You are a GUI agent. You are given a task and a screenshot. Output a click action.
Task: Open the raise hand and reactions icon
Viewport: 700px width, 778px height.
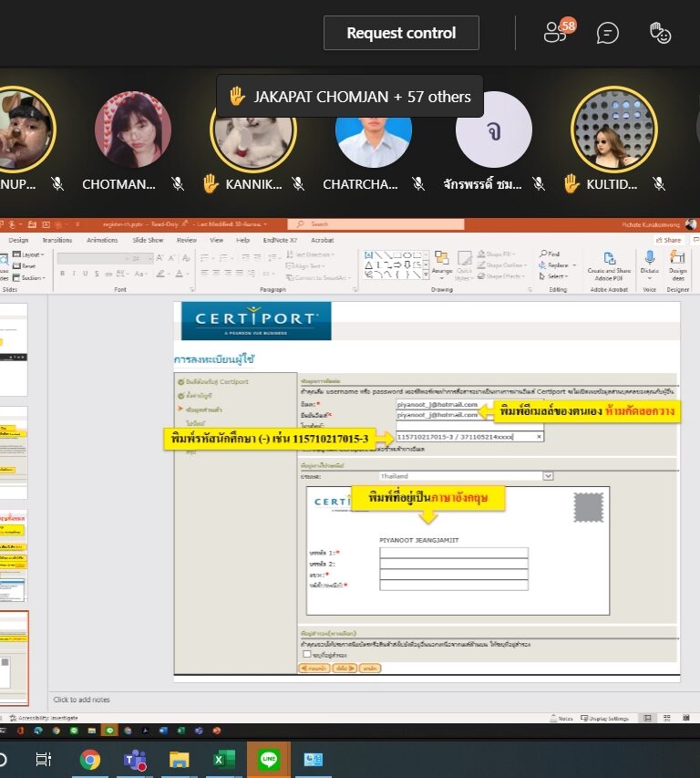pos(660,33)
